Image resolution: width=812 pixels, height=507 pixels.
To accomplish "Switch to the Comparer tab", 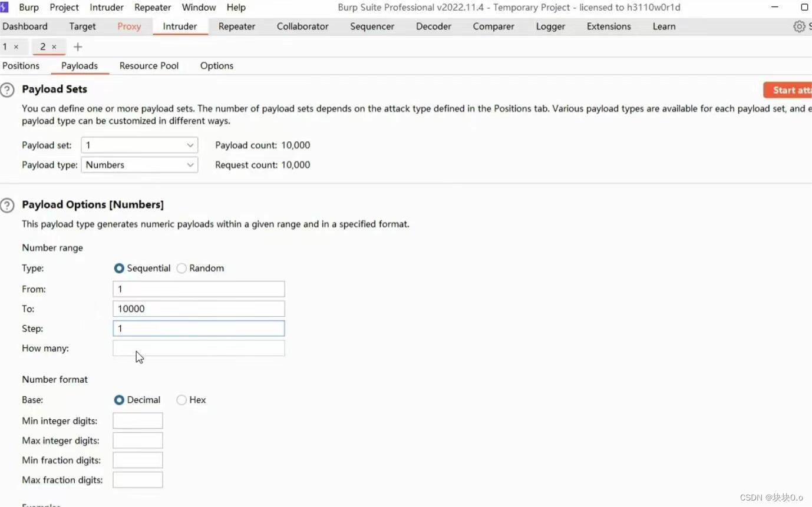I will [x=494, y=26].
